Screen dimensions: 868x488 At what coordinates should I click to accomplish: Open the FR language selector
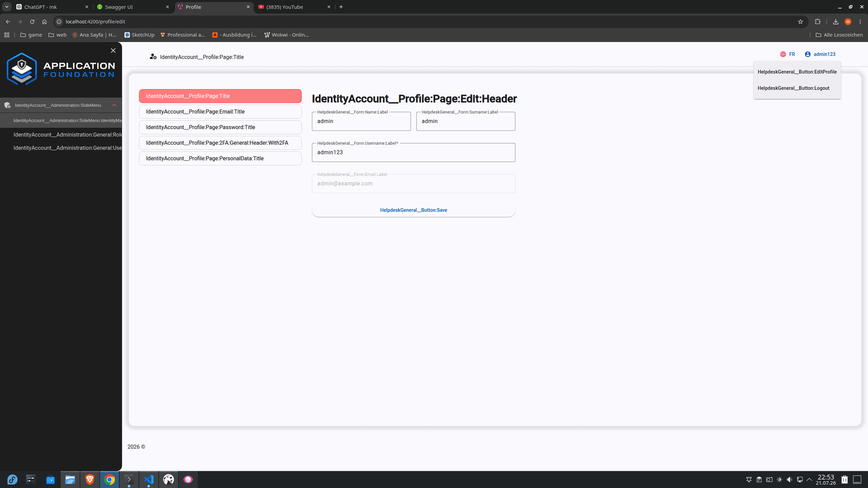tap(788, 54)
